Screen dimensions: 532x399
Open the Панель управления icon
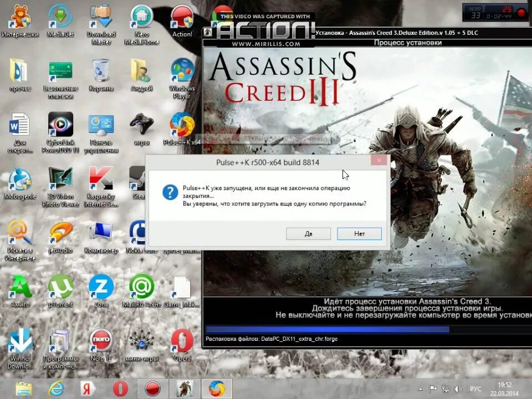click(101, 133)
